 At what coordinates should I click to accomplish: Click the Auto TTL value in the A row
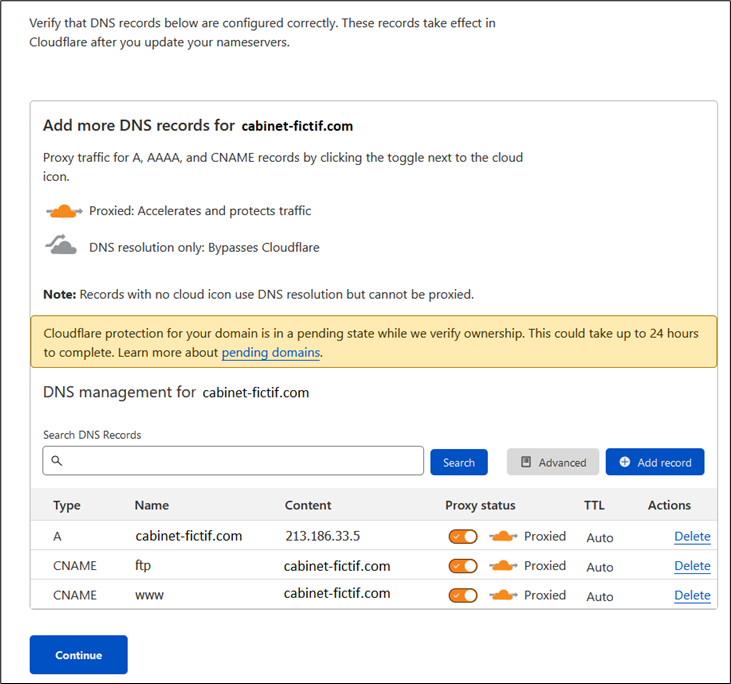pos(600,538)
